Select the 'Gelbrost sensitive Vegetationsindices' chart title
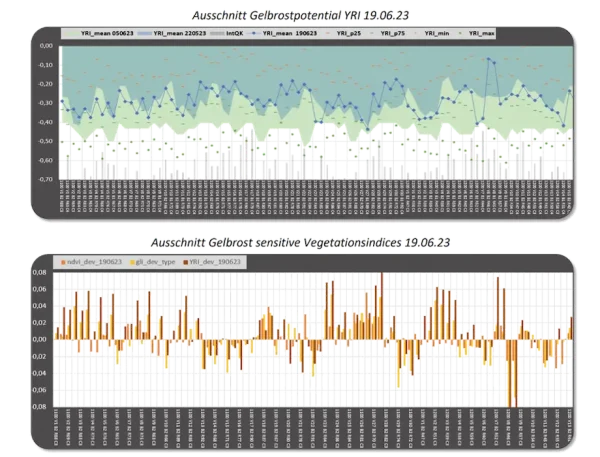Image resolution: width=600 pixels, height=457 pixels. coord(300,241)
